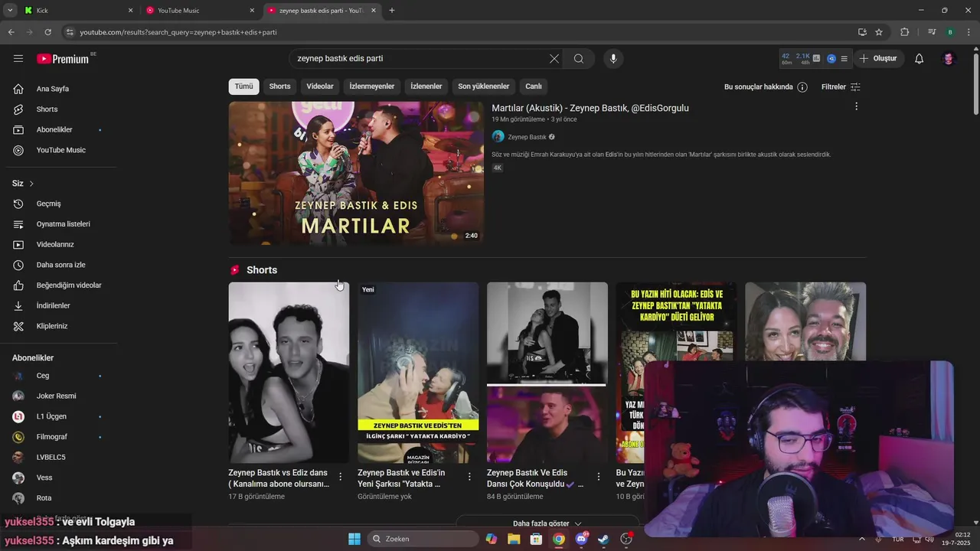Image resolution: width=980 pixels, height=551 pixels.
Task: Open Zeynep Bastık channel link
Action: [x=527, y=137]
